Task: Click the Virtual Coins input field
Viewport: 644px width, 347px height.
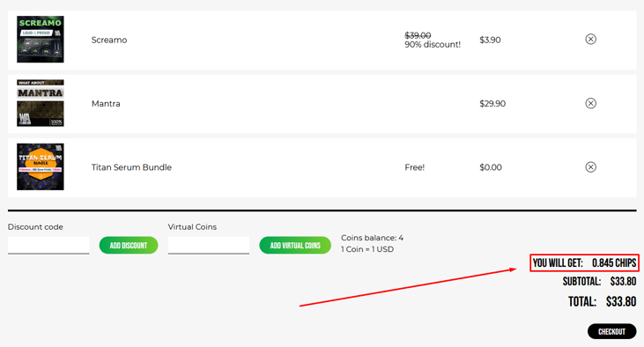Action: [x=209, y=245]
